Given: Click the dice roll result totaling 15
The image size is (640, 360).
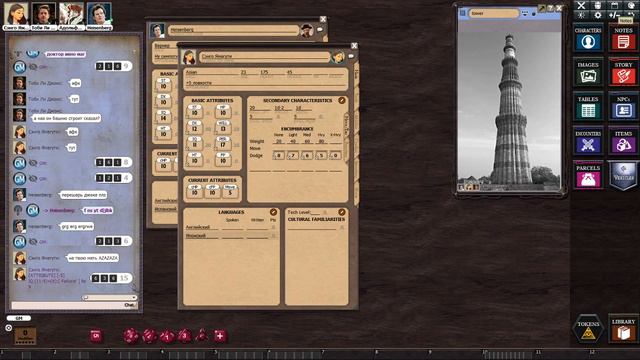Looking at the screenshot, I should [x=111, y=278].
